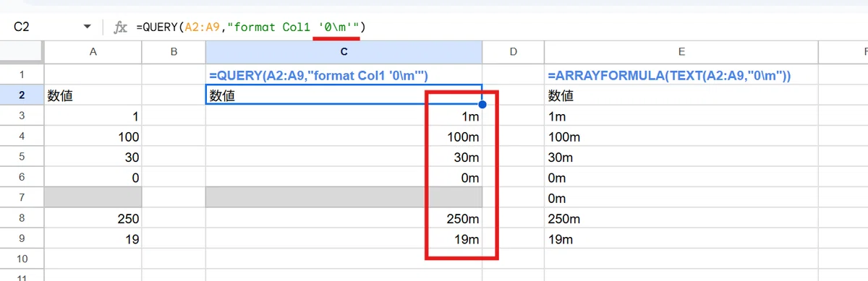Click cell C1 with QUERY formula text
The width and height of the screenshot is (868, 281).
[x=344, y=74]
